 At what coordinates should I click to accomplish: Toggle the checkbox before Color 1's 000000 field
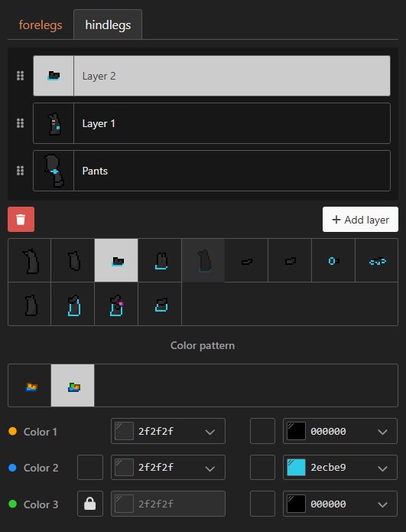(x=263, y=431)
